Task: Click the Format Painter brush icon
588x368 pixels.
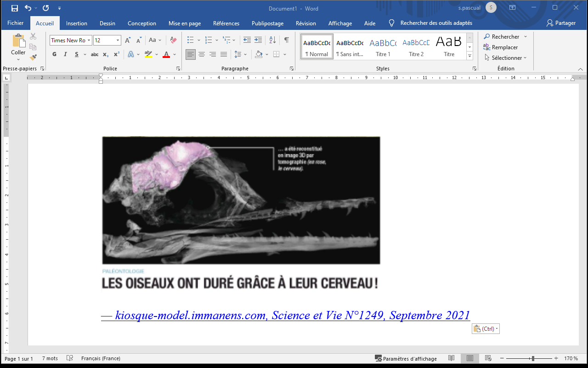Action: pyautogui.click(x=33, y=57)
